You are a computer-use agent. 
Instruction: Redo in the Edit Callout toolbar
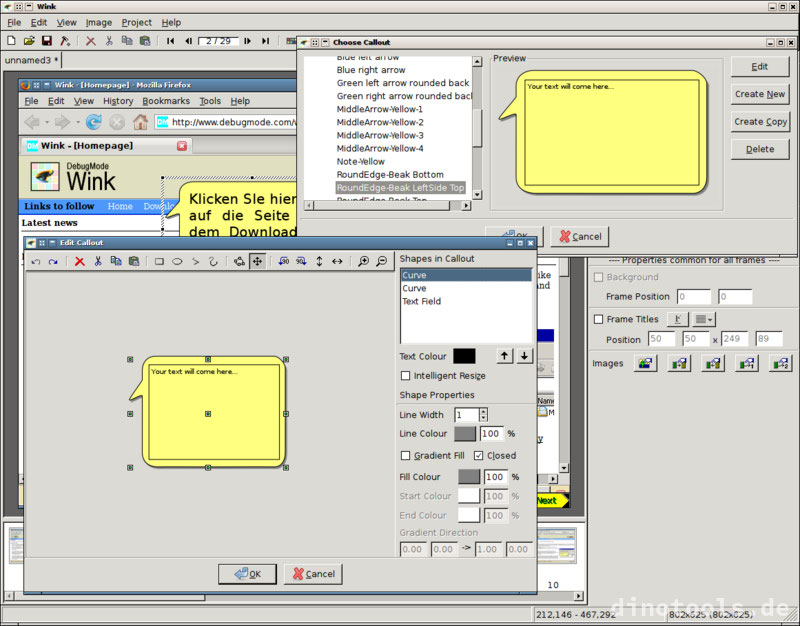click(53, 262)
